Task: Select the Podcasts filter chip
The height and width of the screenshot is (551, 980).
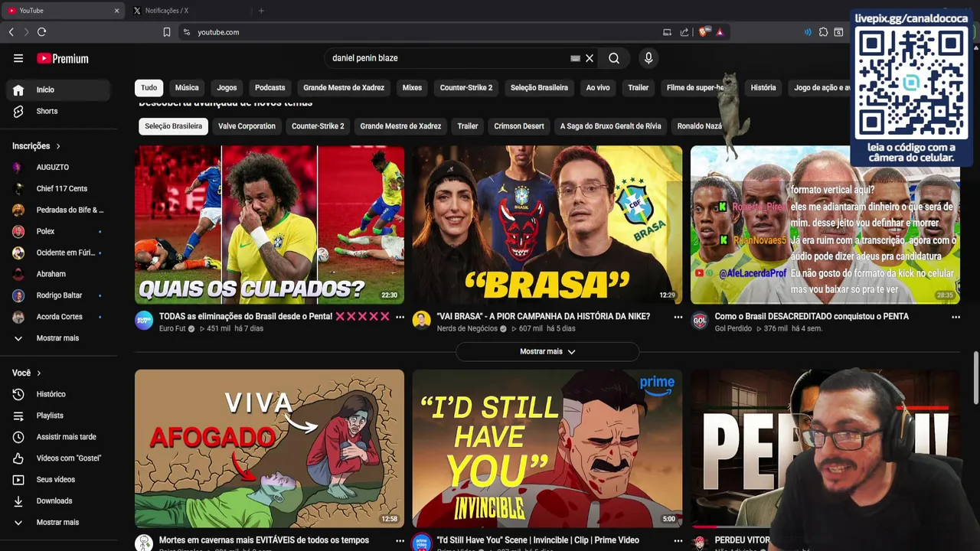Action: click(x=269, y=88)
